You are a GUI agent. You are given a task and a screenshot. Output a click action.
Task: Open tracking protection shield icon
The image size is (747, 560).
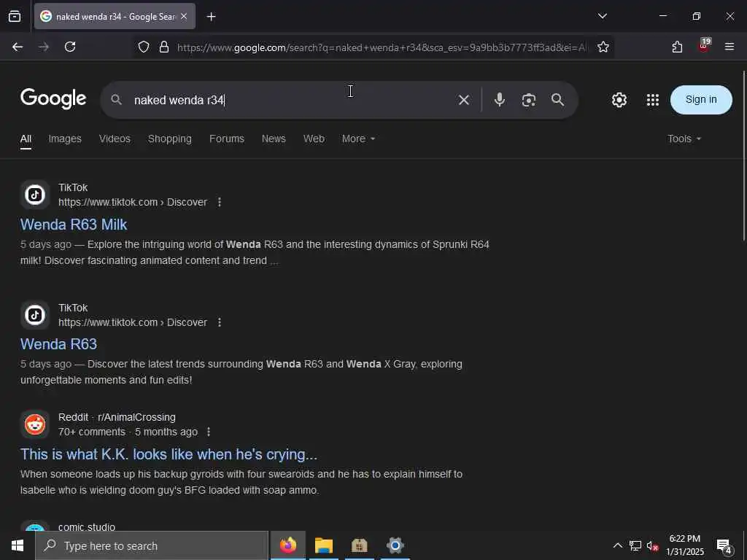coord(144,47)
